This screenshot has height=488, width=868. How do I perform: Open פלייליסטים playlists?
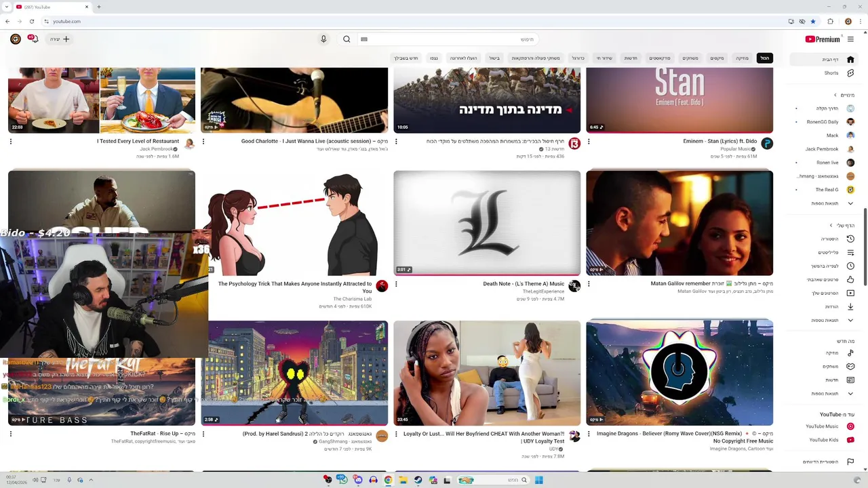coord(824,252)
